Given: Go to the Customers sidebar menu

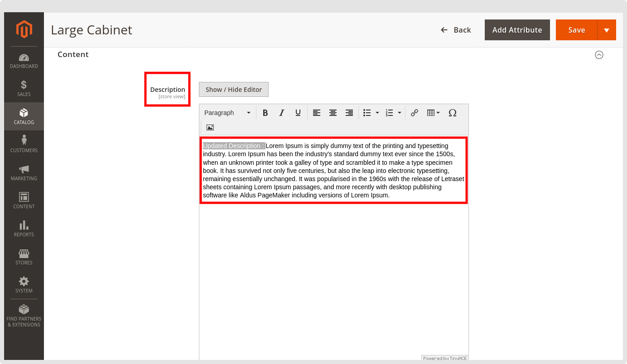Looking at the screenshot, I should (24, 144).
